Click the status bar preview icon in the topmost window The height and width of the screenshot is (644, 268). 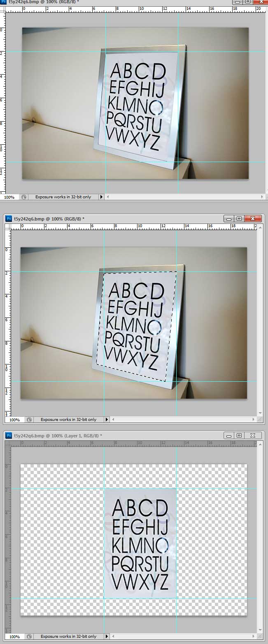(24, 197)
